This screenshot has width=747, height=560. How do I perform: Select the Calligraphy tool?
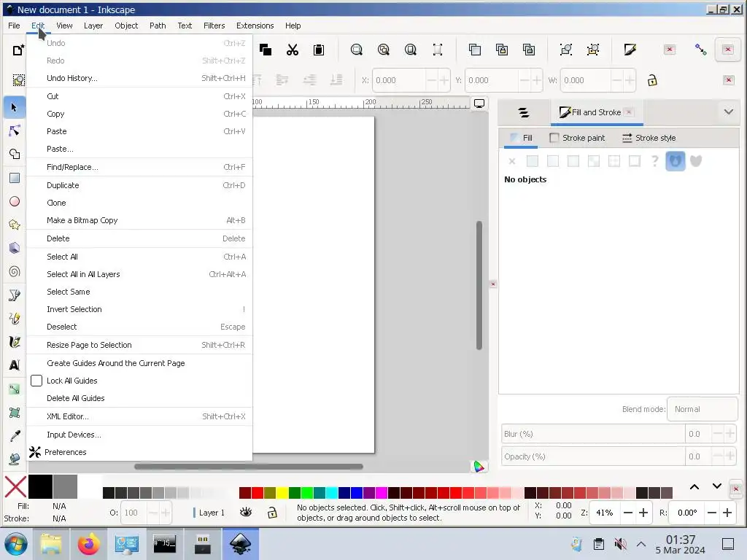15,342
